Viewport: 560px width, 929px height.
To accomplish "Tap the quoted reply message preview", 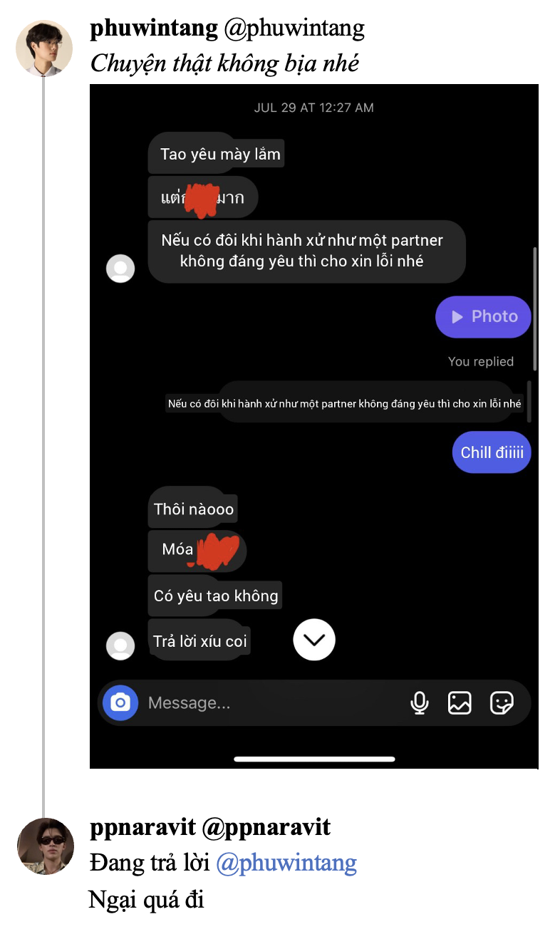I will pyautogui.click(x=345, y=403).
